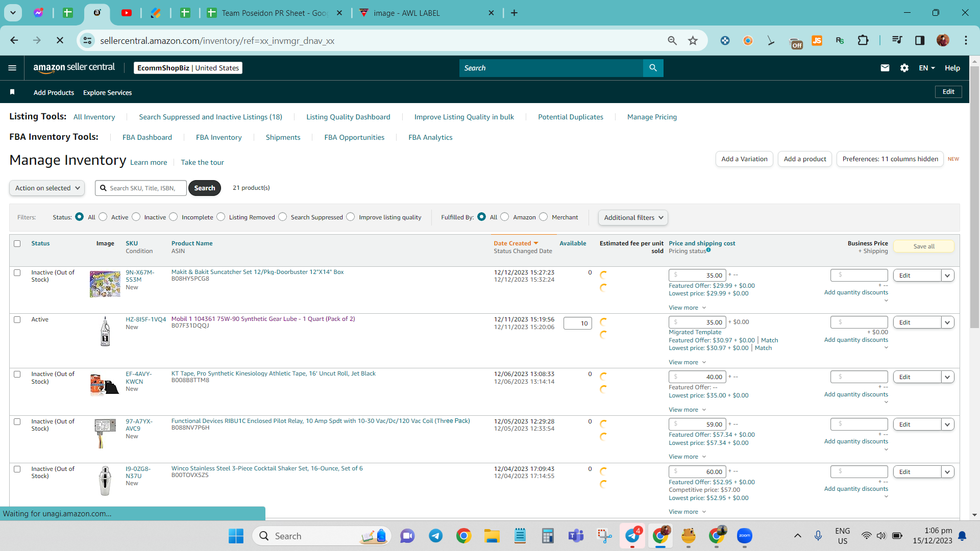Open Telegram with 4 notifications in taskbar
This screenshot has width=980, height=551.
point(632,536)
